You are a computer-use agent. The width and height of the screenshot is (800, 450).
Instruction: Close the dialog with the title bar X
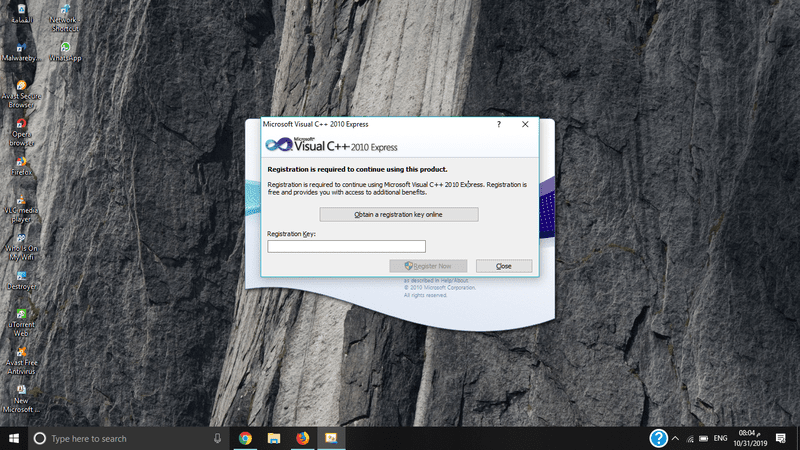point(525,124)
